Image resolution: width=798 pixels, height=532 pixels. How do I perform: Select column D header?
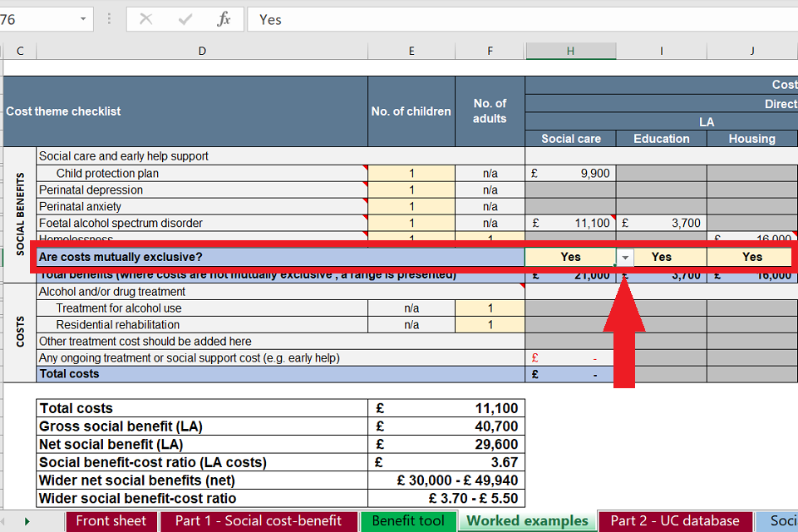tap(202, 51)
